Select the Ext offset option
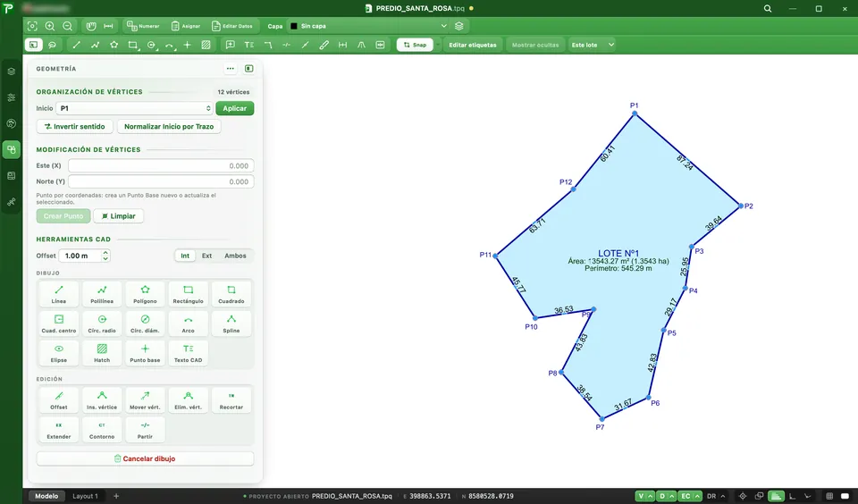Screen dimensions: 858x504 [x=206, y=256]
